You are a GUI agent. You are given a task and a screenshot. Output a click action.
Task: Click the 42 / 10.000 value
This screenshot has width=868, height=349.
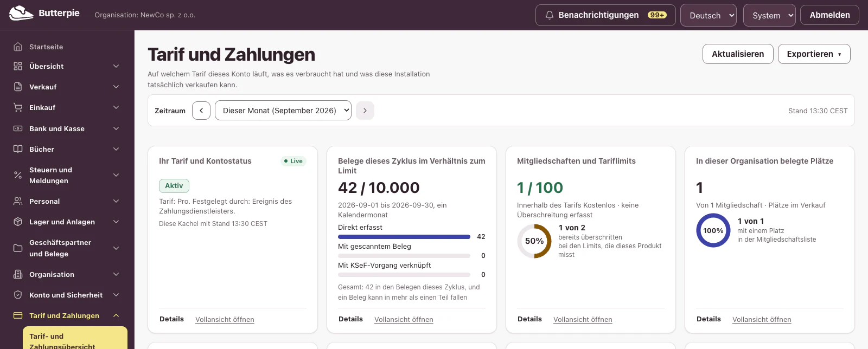pos(379,188)
